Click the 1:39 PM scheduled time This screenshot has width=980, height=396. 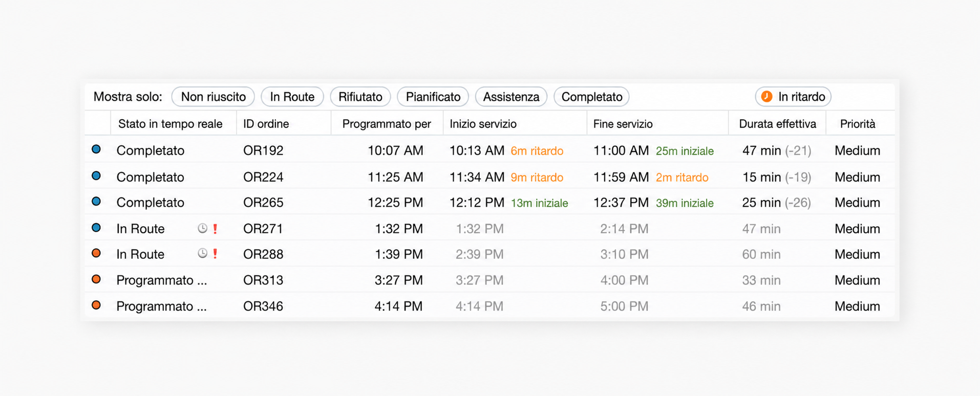pyautogui.click(x=399, y=254)
